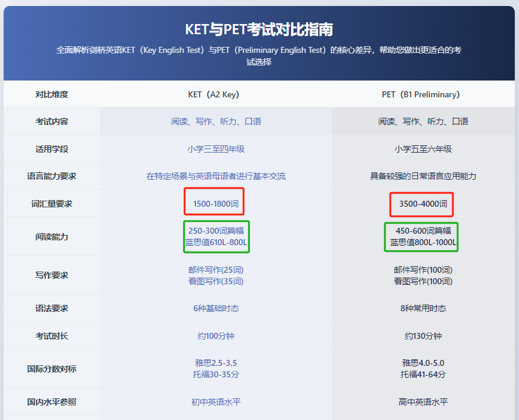Click the 语法要求 row label
519x420 pixels.
pos(52,308)
